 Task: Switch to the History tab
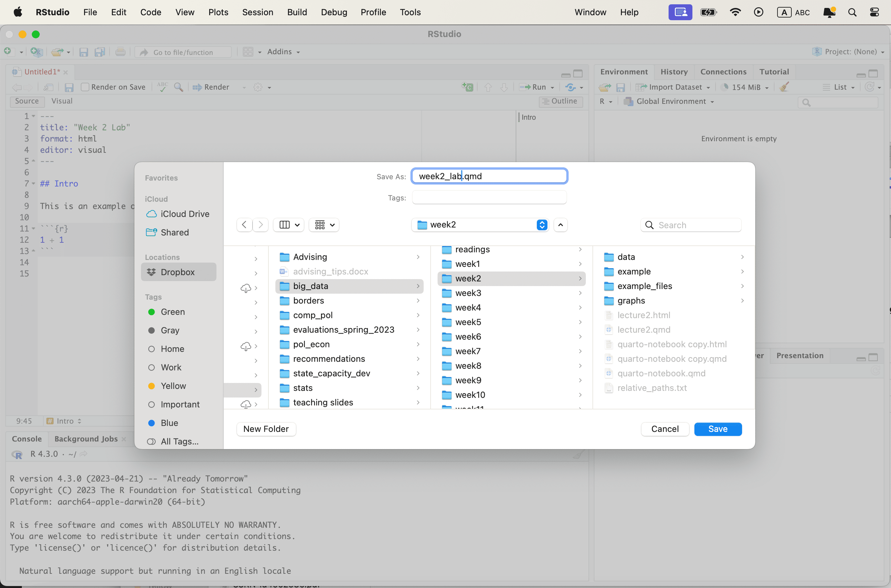(674, 72)
